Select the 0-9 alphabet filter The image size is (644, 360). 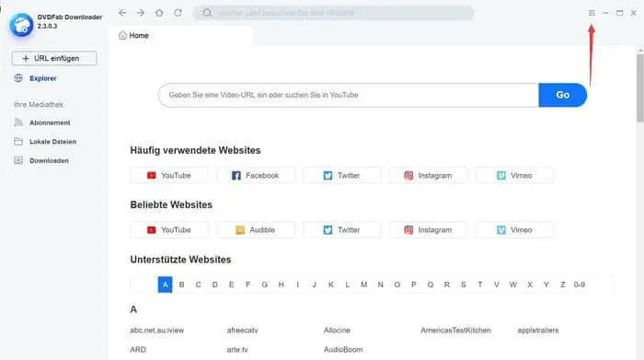pos(580,285)
